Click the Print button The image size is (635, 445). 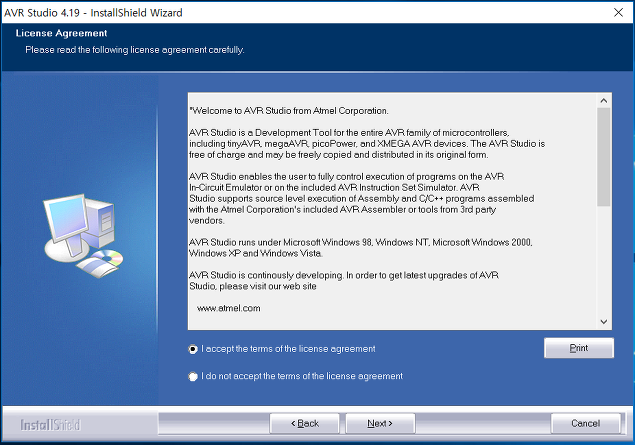pos(579,348)
